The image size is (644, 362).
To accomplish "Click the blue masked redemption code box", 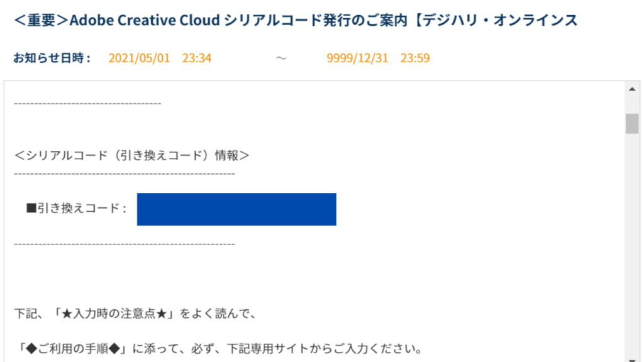I will 236,209.
